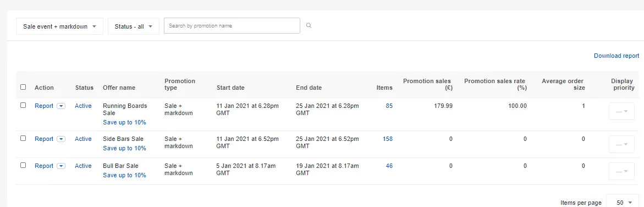Screen dimensions: 644x207
Task: Open Report for Bull Bar Sale
Action: 44,166
